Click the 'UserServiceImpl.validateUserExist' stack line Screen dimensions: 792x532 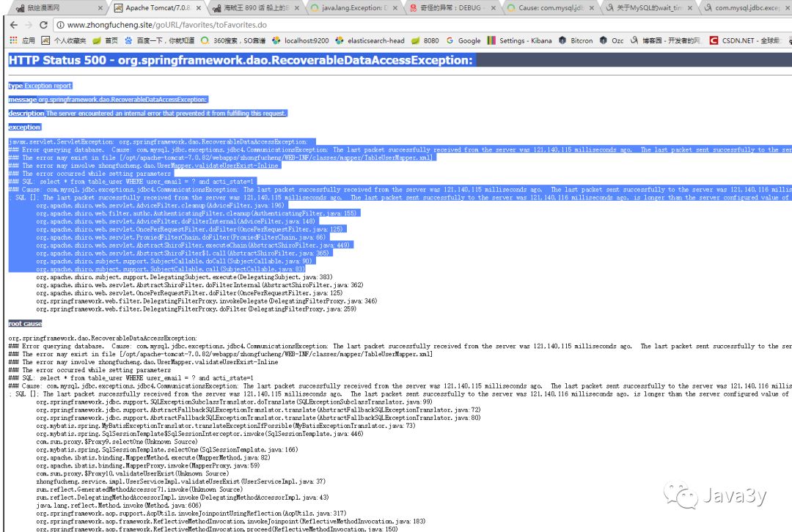click(180, 481)
